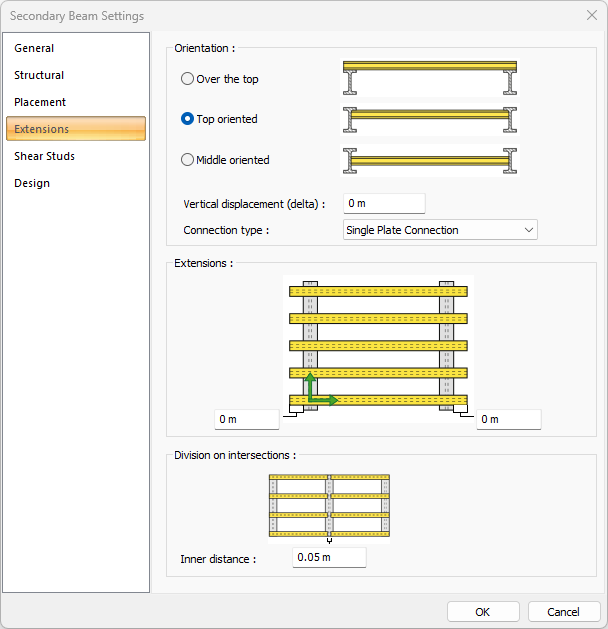
Task: Enable Middle oriented orientation
Action: 188,160
